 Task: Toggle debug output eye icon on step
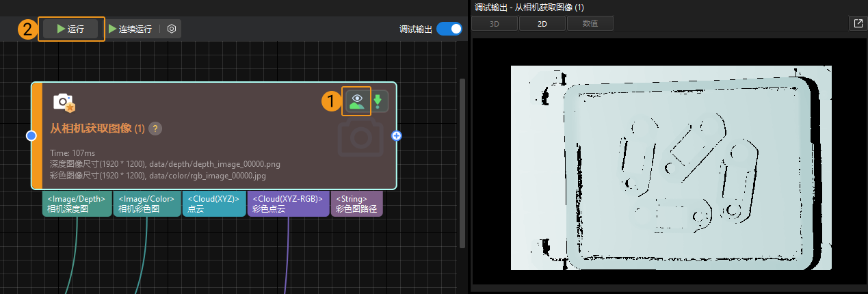[x=356, y=101]
